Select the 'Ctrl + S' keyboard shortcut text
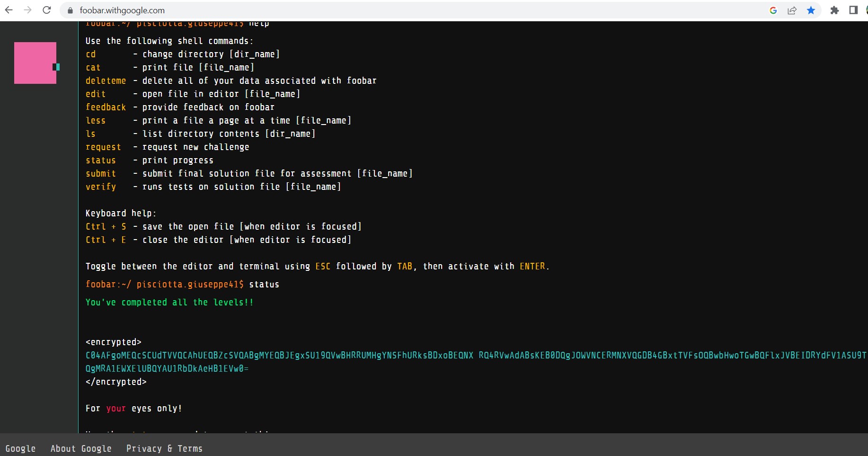The height and width of the screenshot is (456, 868). click(x=106, y=227)
